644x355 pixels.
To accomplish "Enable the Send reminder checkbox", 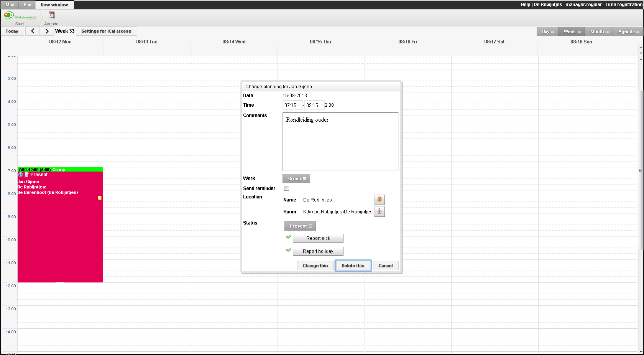I will pos(286,188).
